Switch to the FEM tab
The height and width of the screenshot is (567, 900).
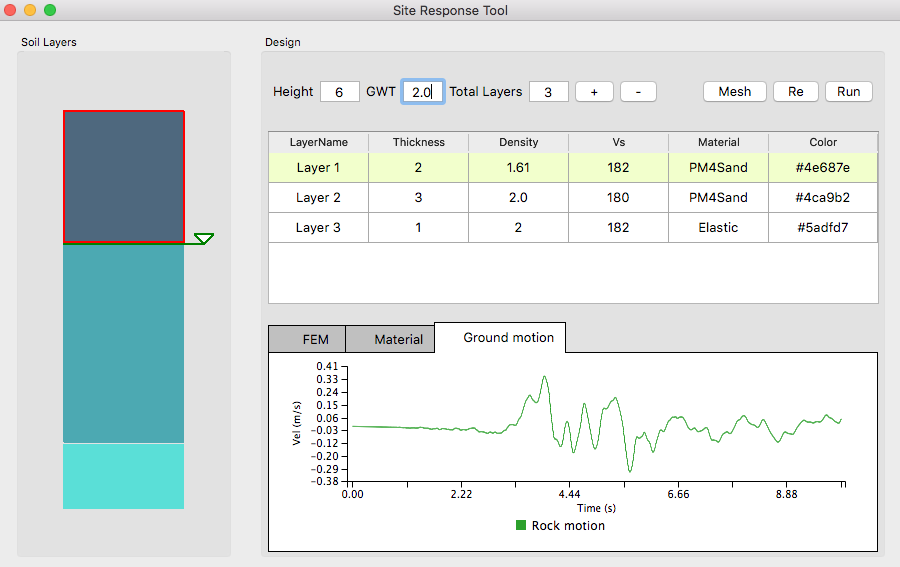pyautogui.click(x=307, y=339)
